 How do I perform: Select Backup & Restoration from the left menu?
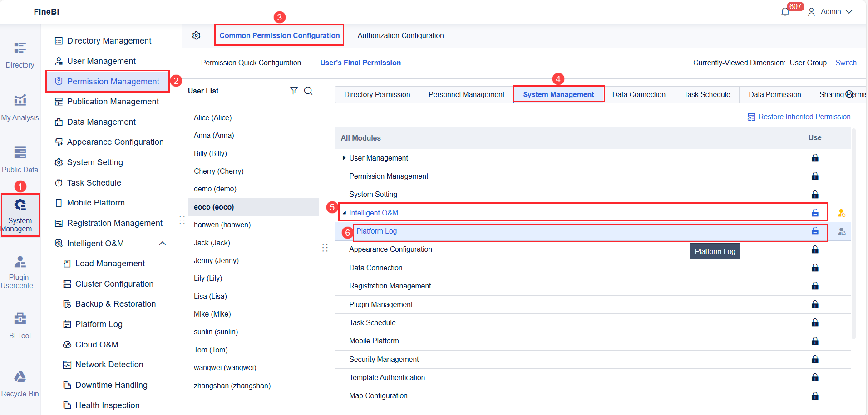point(115,303)
